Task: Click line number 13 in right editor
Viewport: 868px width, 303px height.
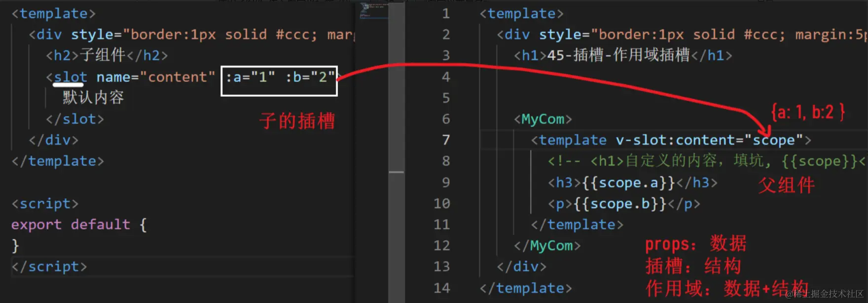Action: click(x=442, y=266)
